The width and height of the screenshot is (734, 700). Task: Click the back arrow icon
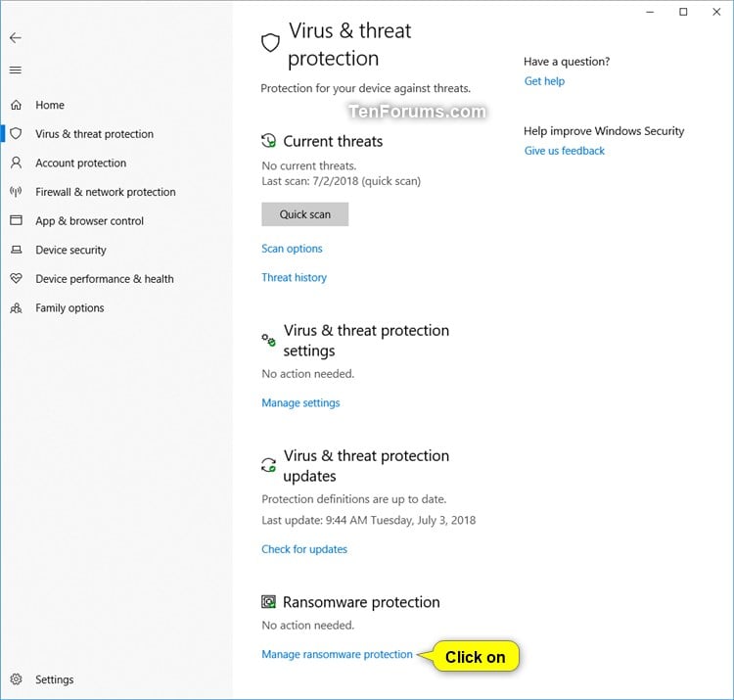[16, 38]
